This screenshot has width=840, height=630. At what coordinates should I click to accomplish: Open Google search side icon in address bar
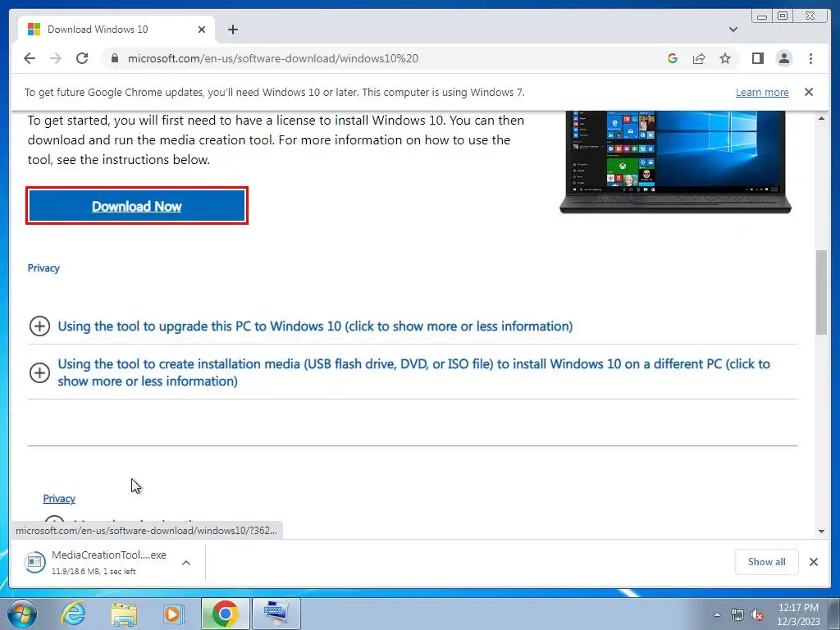(x=673, y=58)
